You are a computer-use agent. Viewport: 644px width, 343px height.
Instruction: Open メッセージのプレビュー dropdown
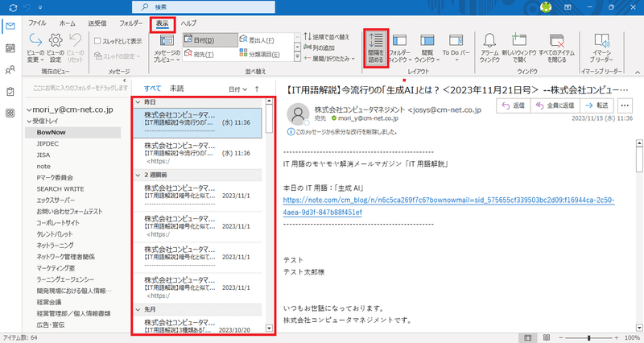167,48
